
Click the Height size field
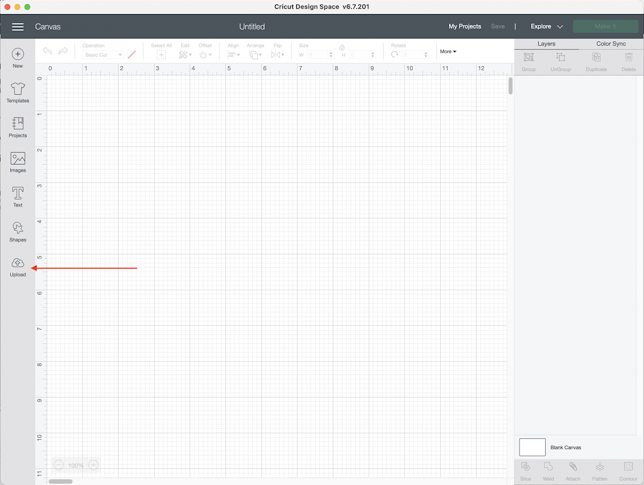[359, 55]
